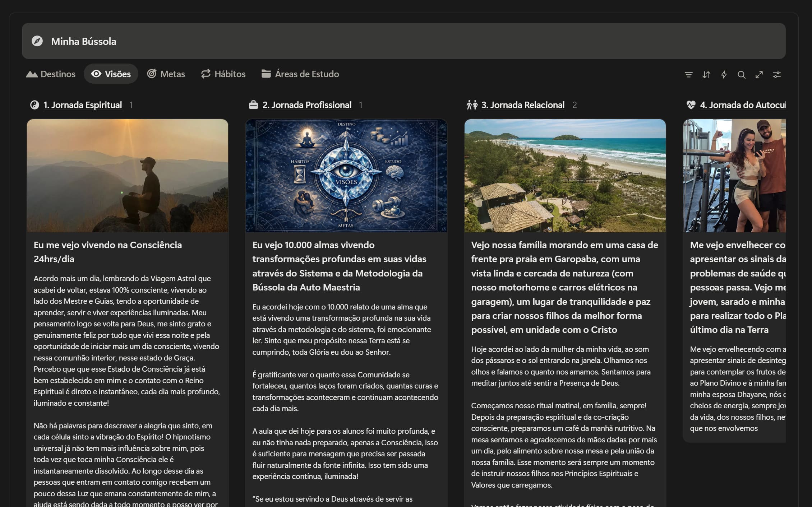The width and height of the screenshot is (812, 507).
Task: Open the Minha Bússola database title
Action: (84, 41)
